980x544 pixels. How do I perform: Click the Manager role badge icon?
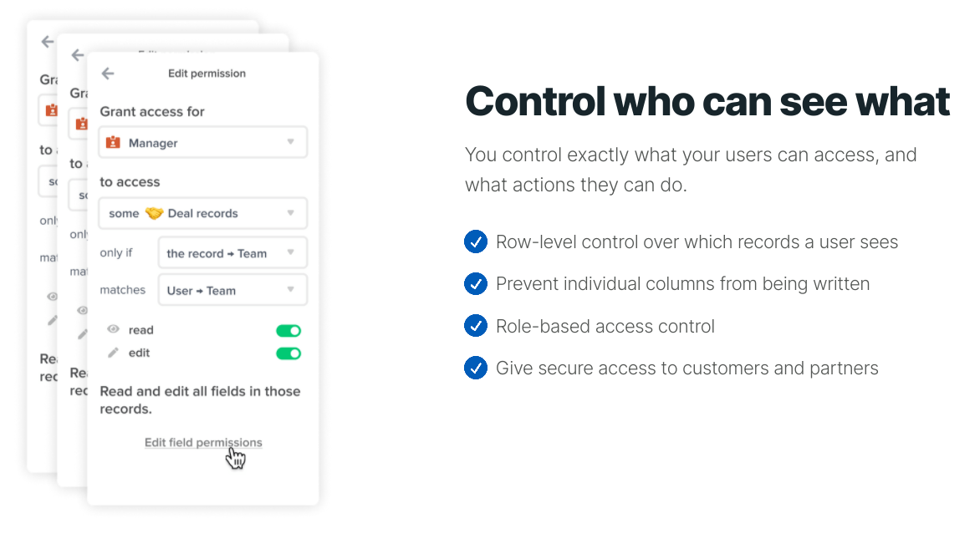pos(113,142)
